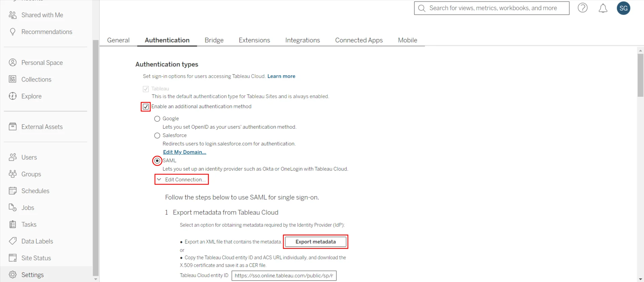Select the Authentication tab
Viewport: 644px width, 282px height.
[167, 40]
